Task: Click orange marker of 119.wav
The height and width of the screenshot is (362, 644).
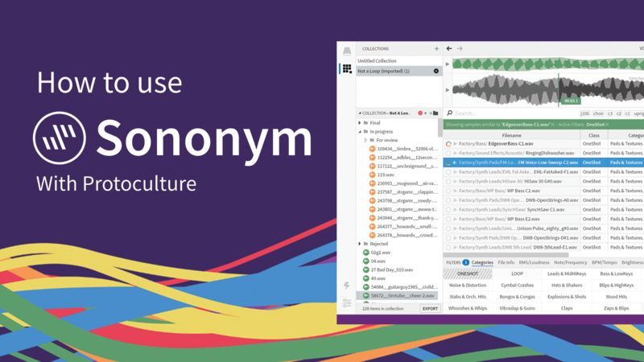Action: (372, 175)
